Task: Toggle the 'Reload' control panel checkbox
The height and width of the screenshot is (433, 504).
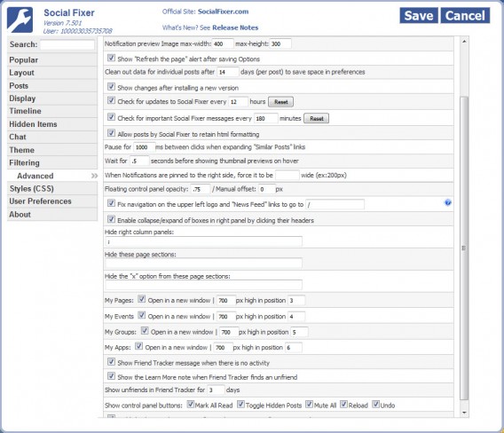Action: [344, 405]
